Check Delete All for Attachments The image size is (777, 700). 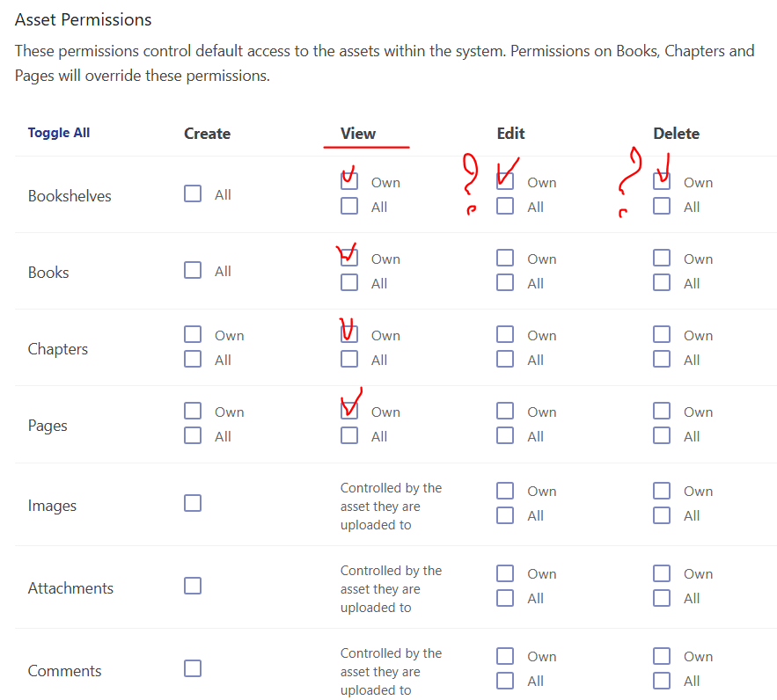(662, 597)
